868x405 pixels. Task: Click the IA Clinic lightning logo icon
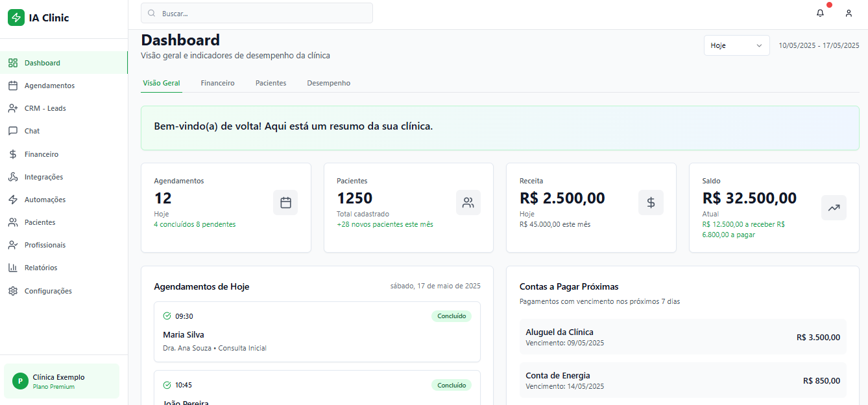click(x=16, y=18)
